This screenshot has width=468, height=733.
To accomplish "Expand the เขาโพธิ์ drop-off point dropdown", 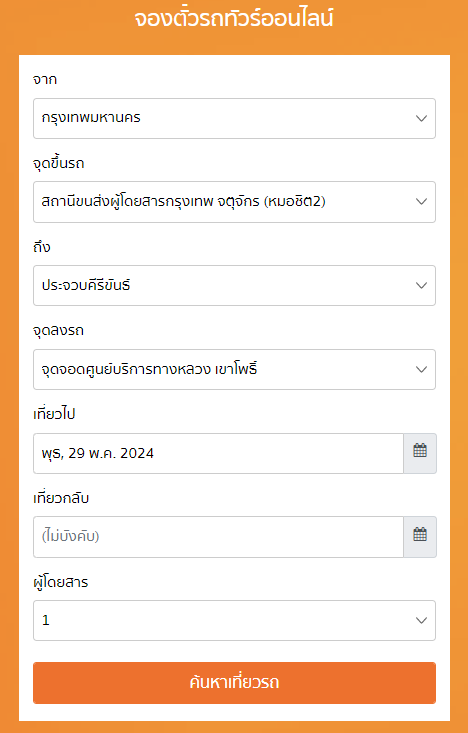I will pos(234,369).
